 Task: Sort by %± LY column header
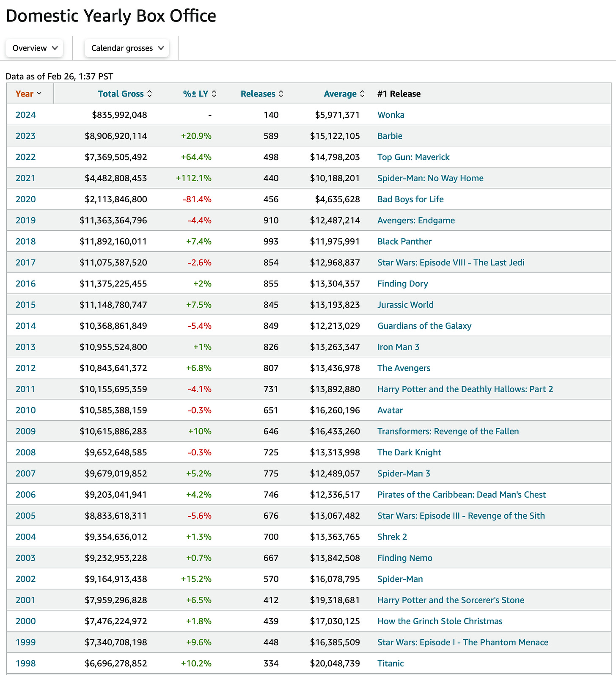coord(200,94)
